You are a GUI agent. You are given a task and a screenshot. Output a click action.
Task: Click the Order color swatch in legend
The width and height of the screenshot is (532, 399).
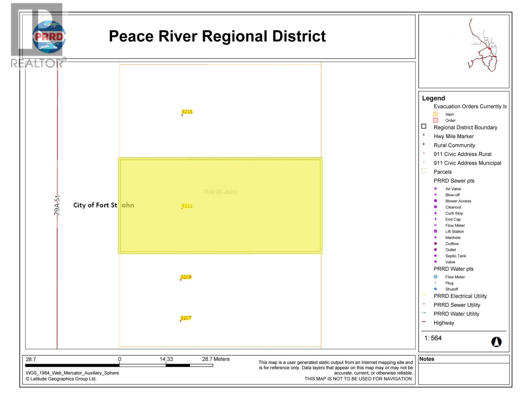[x=435, y=120]
